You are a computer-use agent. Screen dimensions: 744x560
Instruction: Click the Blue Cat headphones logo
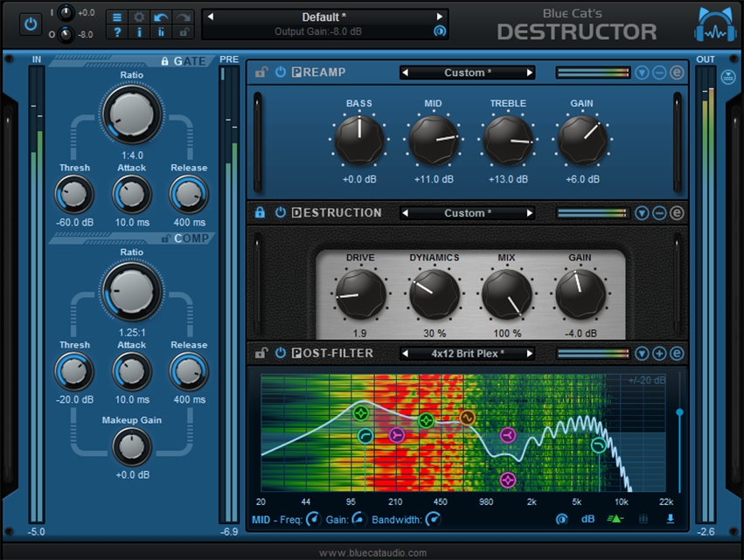click(x=715, y=25)
